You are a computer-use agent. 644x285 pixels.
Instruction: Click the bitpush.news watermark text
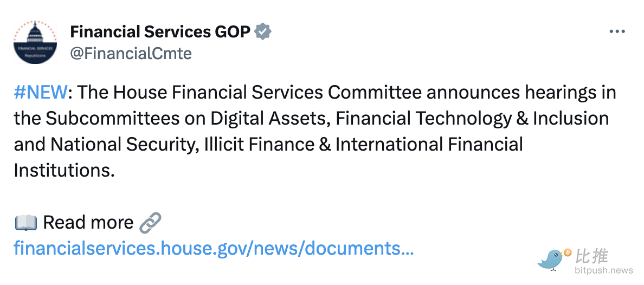603,270
